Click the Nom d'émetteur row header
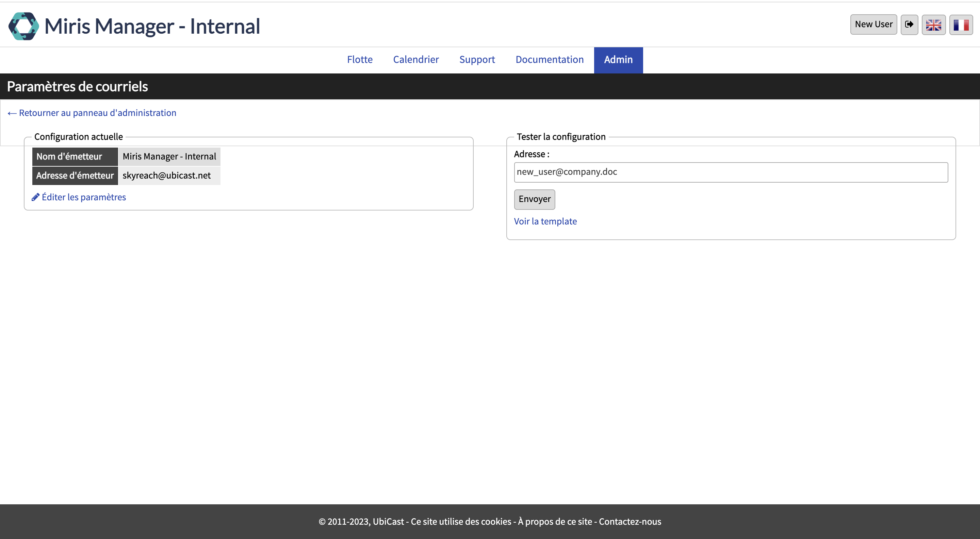This screenshot has width=980, height=539. [x=75, y=156]
